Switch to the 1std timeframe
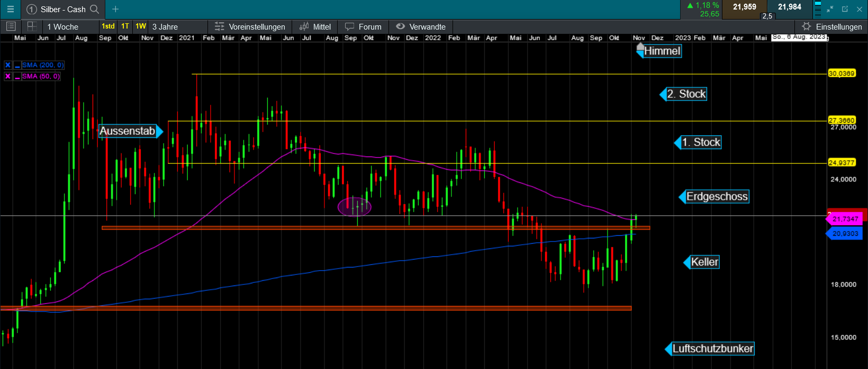 (x=108, y=26)
